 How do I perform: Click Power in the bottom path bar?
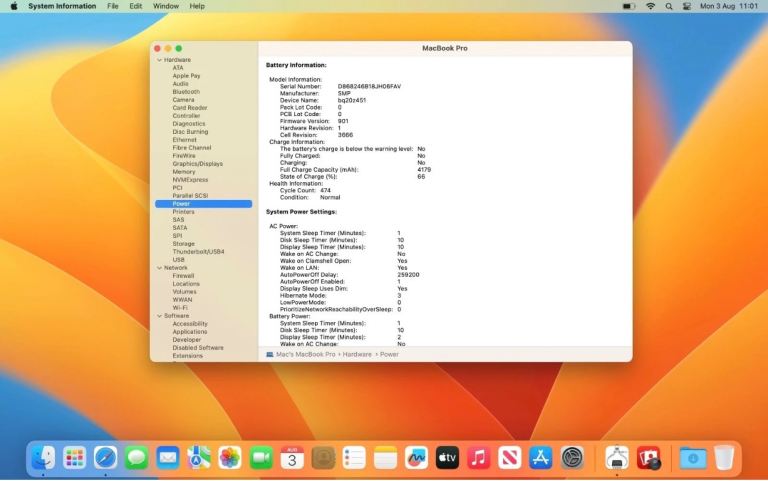pos(389,354)
